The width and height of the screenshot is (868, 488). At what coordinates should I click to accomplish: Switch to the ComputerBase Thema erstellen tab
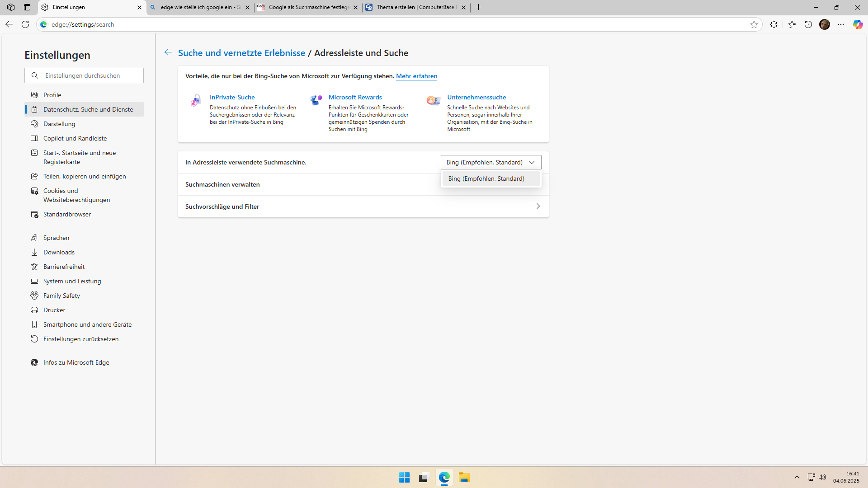[415, 7]
